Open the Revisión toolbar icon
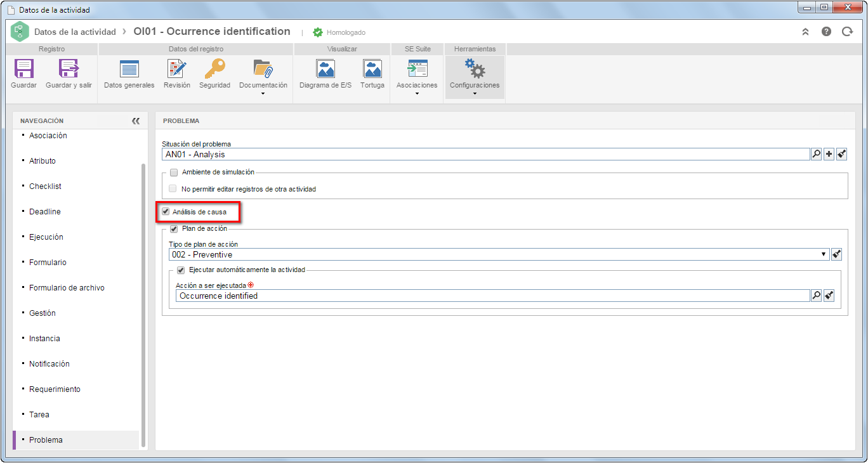 click(x=176, y=69)
